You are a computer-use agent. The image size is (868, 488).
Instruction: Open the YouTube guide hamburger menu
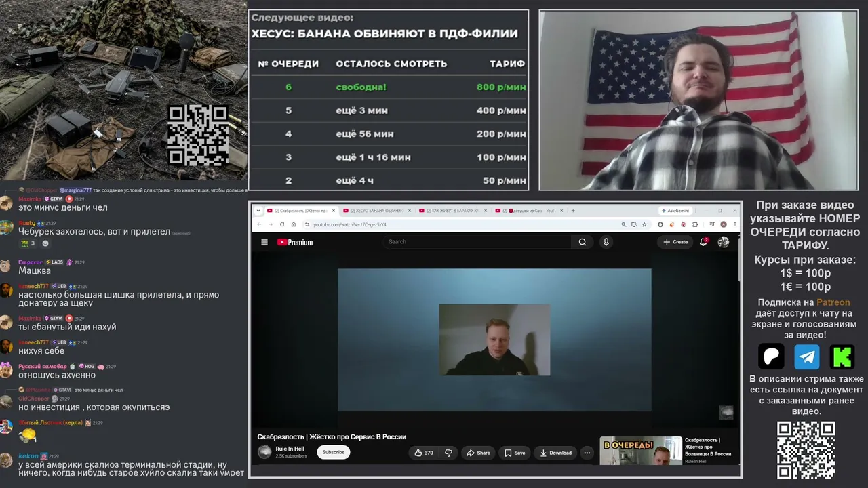pyautogui.click(x=264, y=242)
